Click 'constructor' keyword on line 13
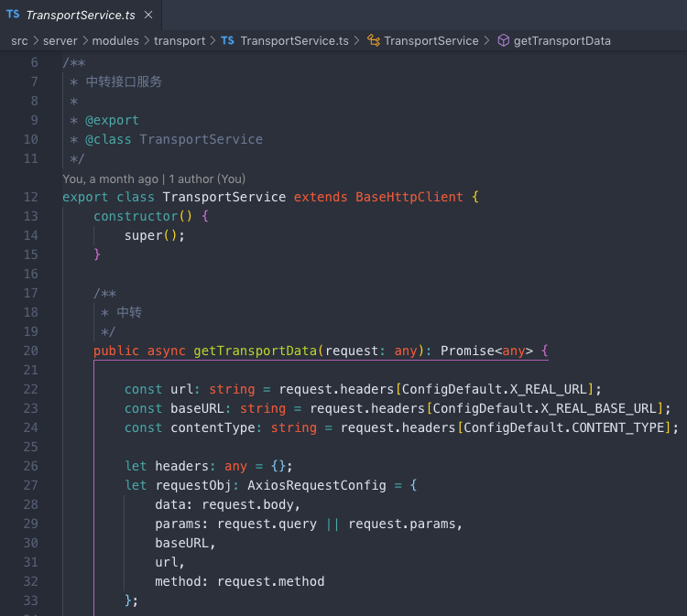The image size is (687, 616). (x=136, y=216)
